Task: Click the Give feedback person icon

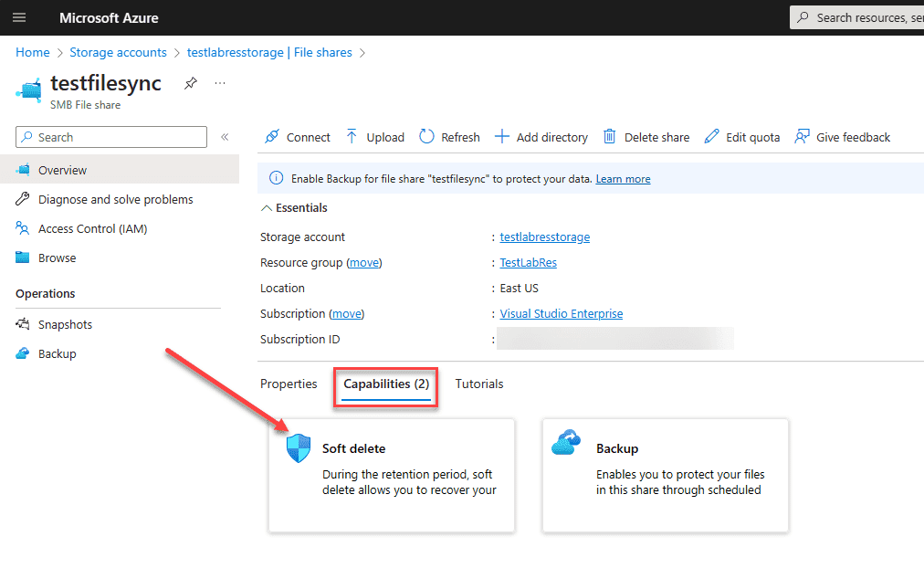Action: click(802, 137)
